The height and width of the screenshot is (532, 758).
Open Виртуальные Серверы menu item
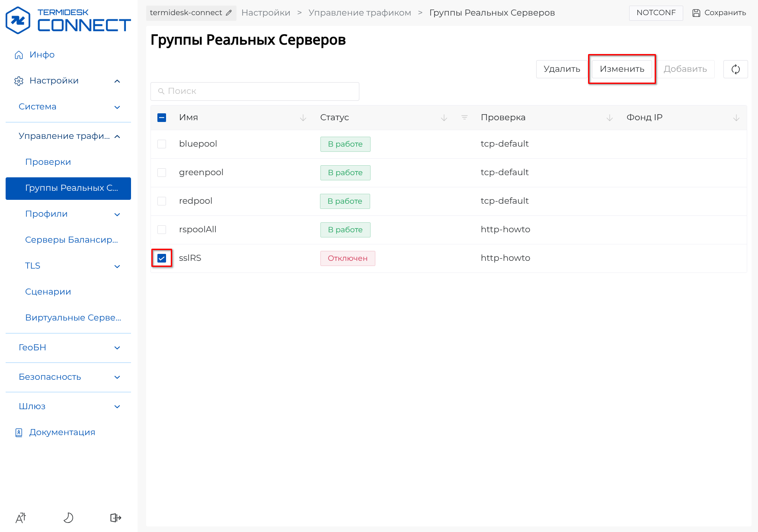[73, 318]
